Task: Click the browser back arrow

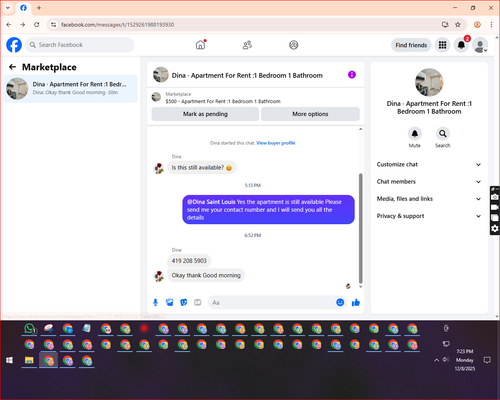Action: point(9,24)
